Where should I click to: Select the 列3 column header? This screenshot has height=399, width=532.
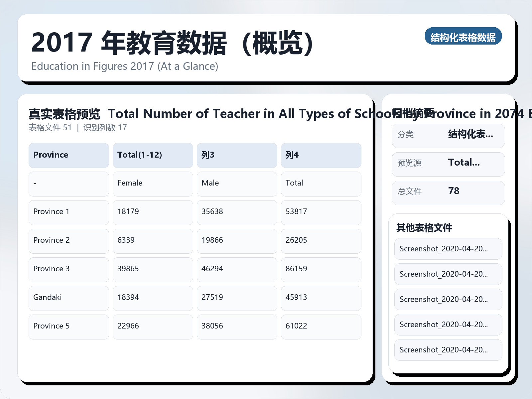(x=237, y=155)
